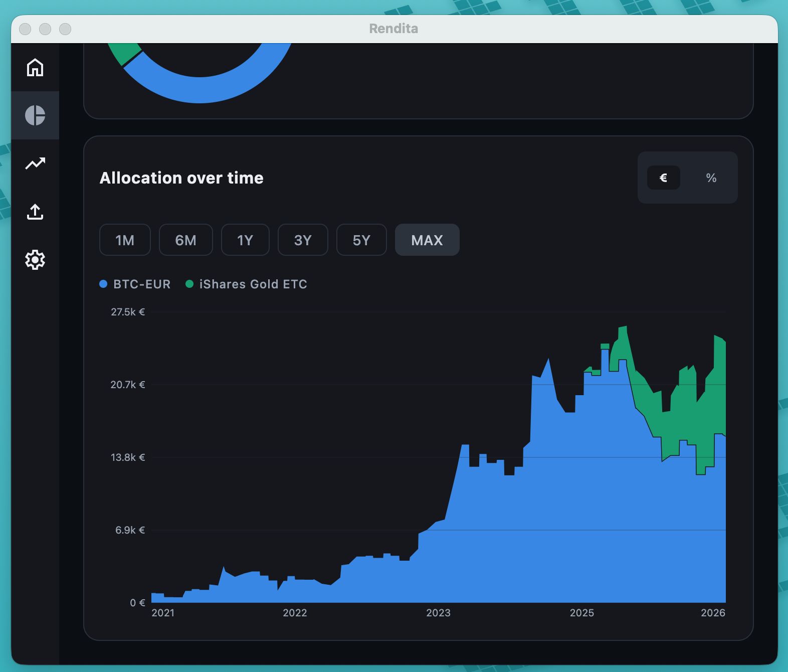This screenshot has height=672, width=788.
Task: Click the Rendita window title
Action: pyautogui.click(x=393, y=29)
